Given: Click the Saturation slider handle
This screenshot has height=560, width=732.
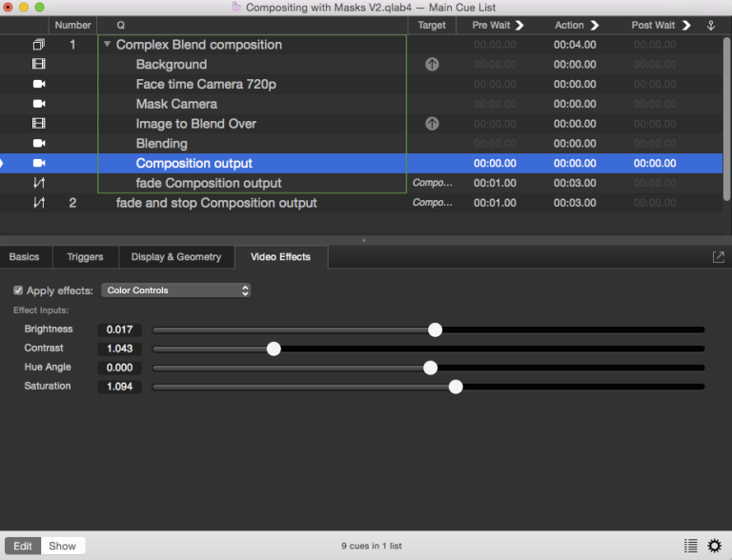Looking at the screenshot, I should point(456,387).
